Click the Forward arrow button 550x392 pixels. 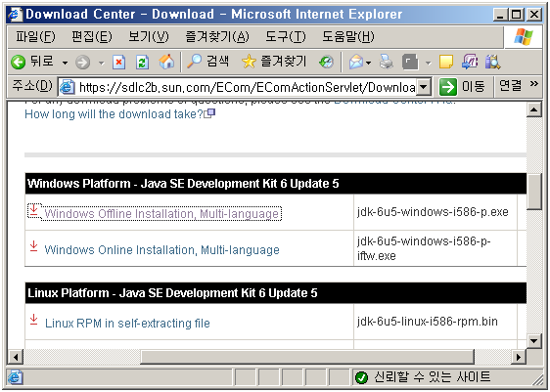click(83, 63)
